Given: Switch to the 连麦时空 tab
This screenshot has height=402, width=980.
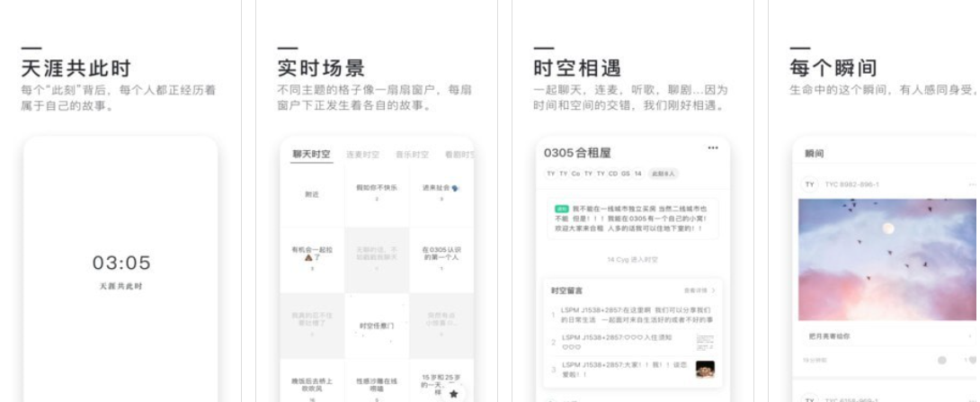Looking at the screenshot, I should pyautogui.click(x=362, y=155).
